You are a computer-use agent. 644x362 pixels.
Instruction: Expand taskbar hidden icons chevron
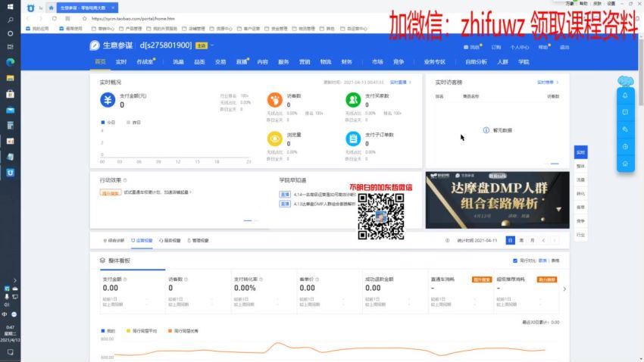pos(15,280)
